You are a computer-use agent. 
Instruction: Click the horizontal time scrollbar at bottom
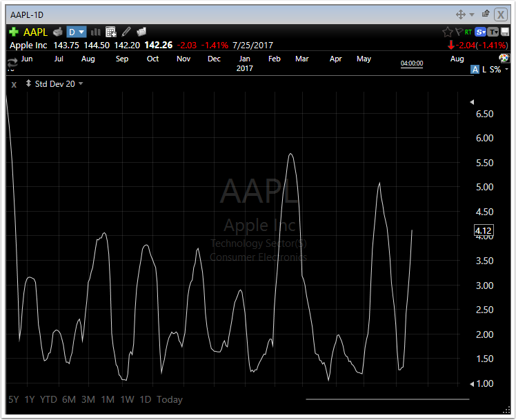(x=387, y=399)
